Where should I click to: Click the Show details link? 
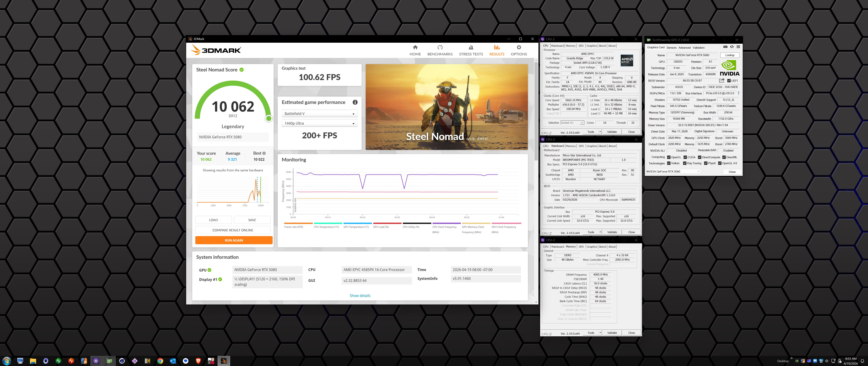tap(360, 296)
